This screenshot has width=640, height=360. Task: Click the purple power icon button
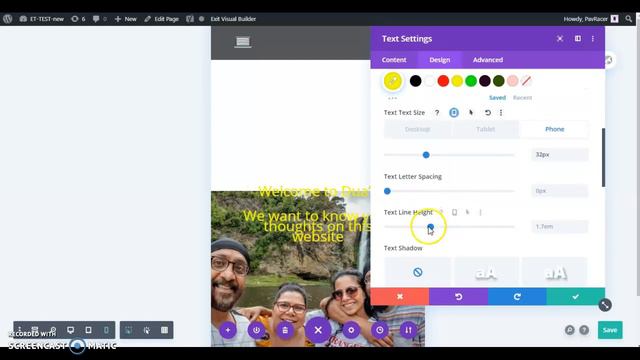point(256,330)
